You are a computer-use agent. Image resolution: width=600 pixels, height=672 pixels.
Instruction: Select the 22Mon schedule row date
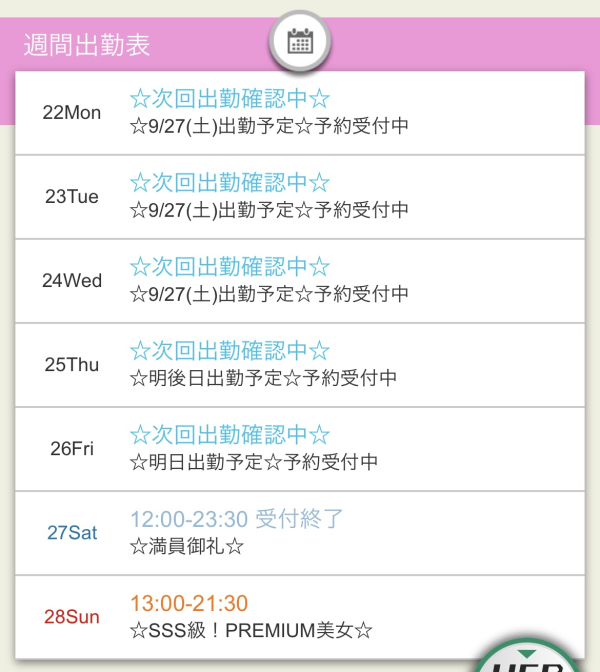(72, 113)
